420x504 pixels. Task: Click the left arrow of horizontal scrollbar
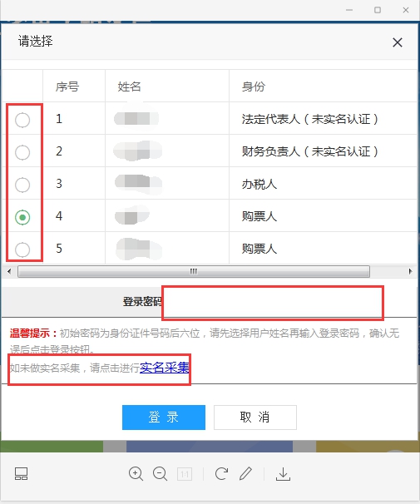point(9,272)
